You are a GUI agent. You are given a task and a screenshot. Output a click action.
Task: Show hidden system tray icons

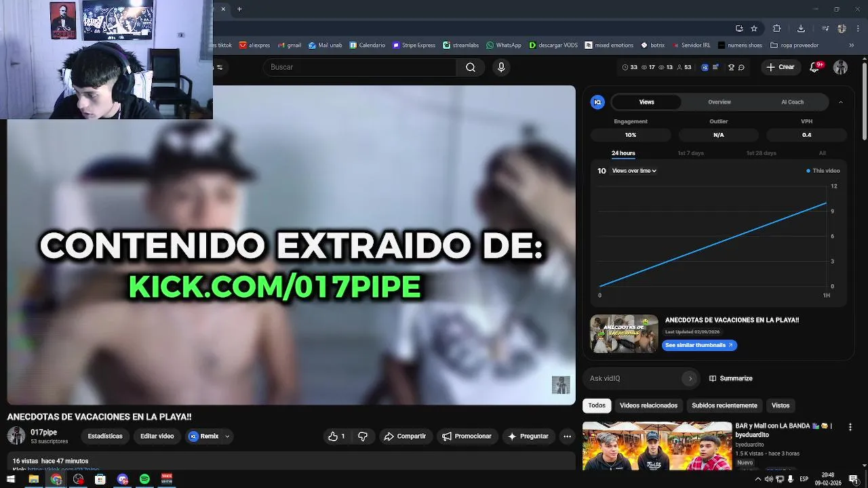pyautogui.click(x=757, y=479)
